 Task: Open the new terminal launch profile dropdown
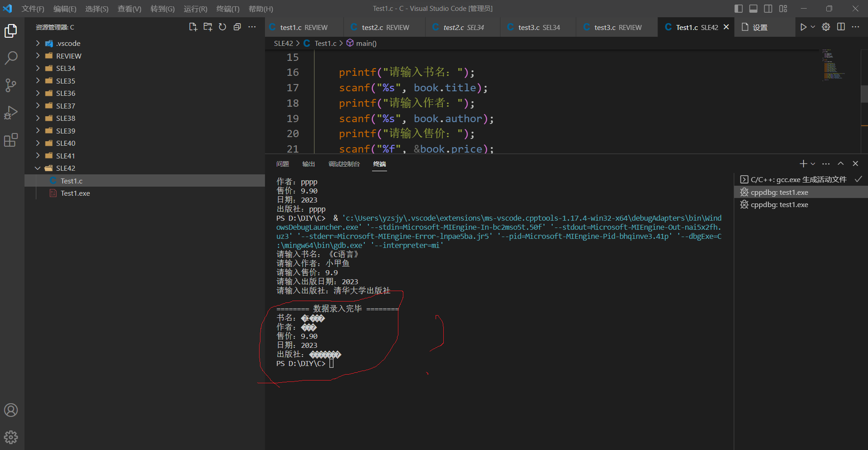(813, 163)
